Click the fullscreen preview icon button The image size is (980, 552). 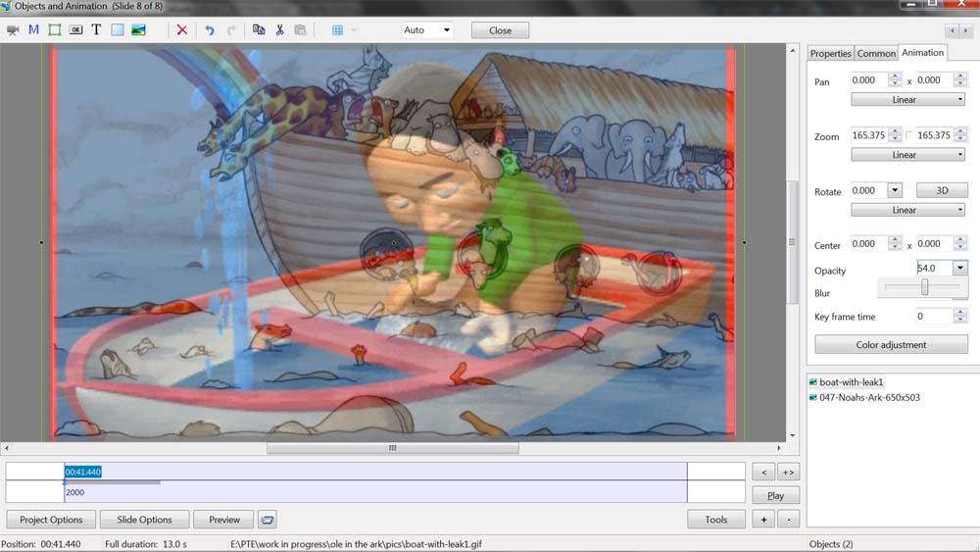(x=267, y=520)
